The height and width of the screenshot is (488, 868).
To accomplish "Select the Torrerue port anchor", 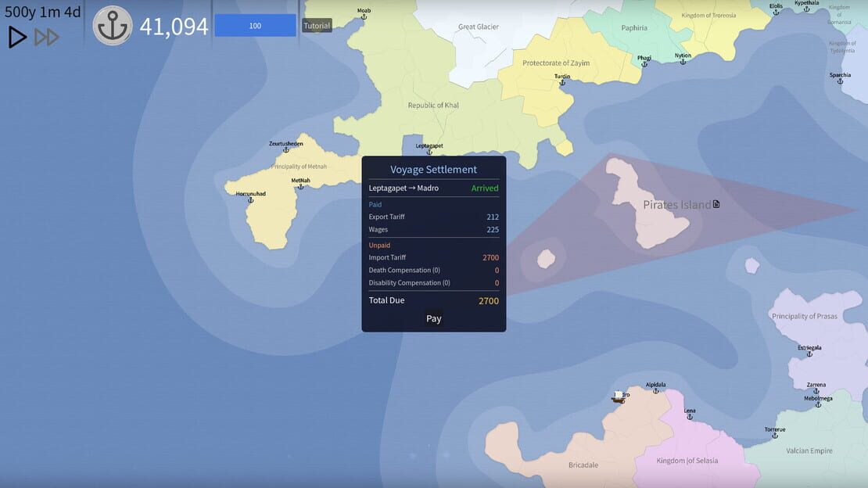I will point(774,436).
